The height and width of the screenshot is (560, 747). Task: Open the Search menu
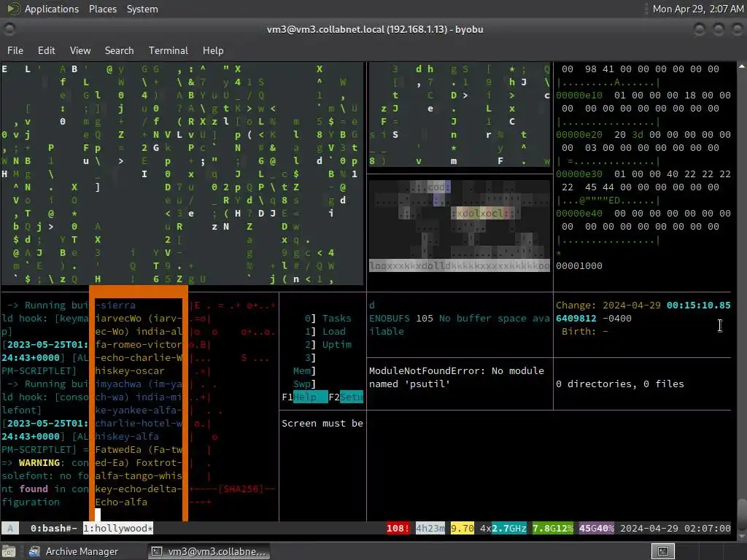[x=119, y=50]
